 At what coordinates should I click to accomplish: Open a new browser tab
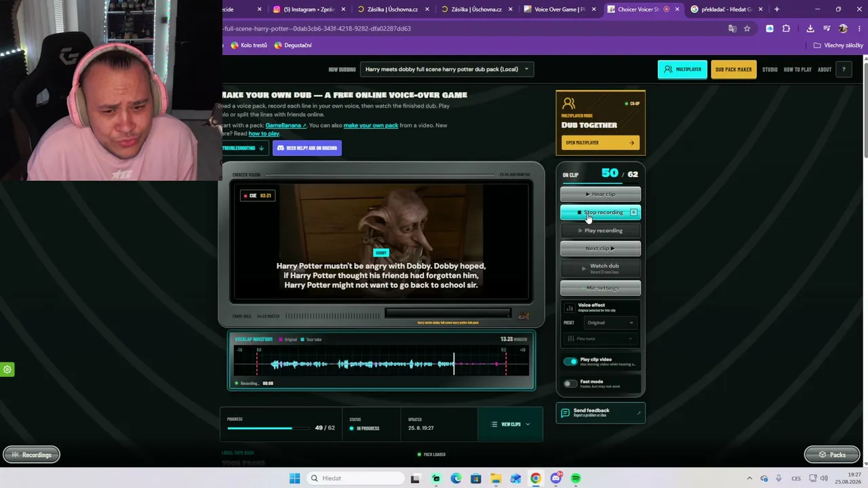(x=776, y=9)
